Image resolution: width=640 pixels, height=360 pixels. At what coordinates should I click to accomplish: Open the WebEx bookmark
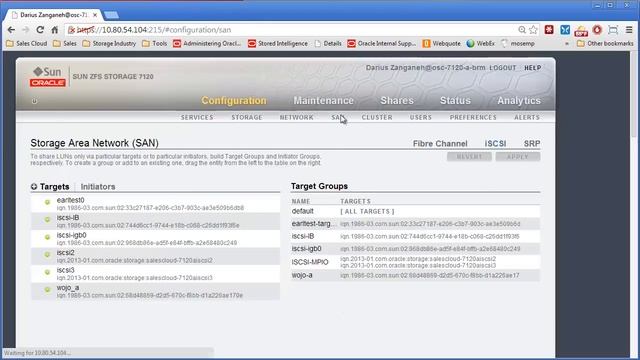[480, 43]
